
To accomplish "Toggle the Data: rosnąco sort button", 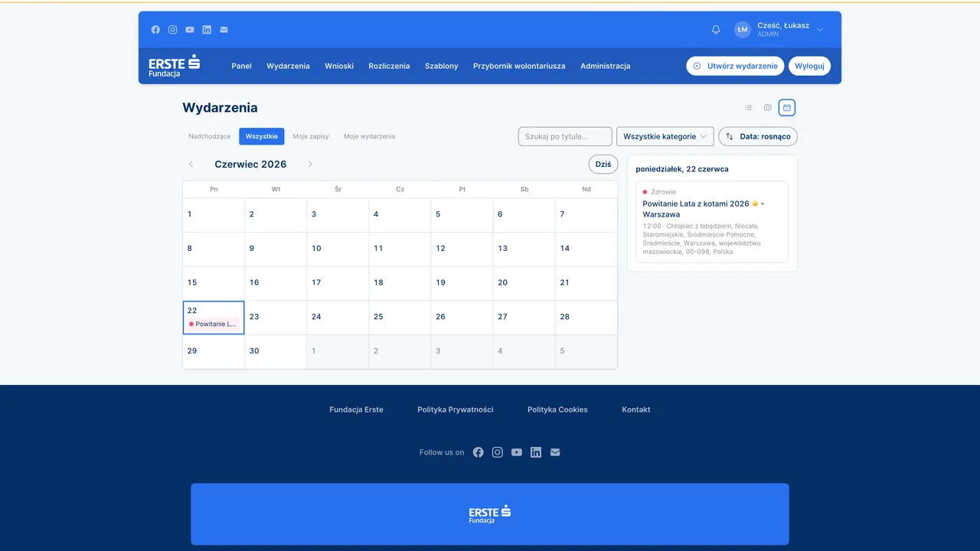I will [758, 136].
